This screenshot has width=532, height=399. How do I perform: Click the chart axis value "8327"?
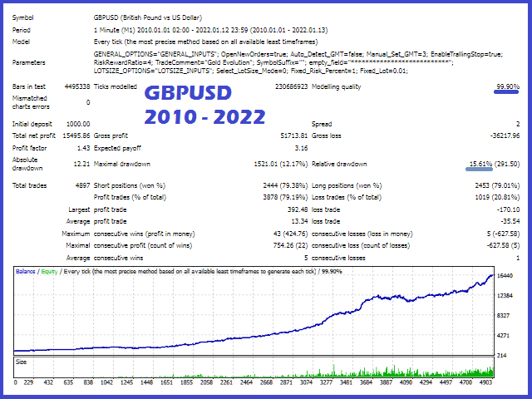tap(503, 316)
